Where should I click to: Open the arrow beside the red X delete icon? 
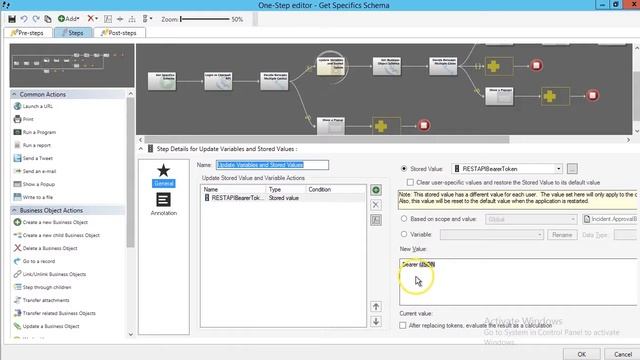coord(96,19)
